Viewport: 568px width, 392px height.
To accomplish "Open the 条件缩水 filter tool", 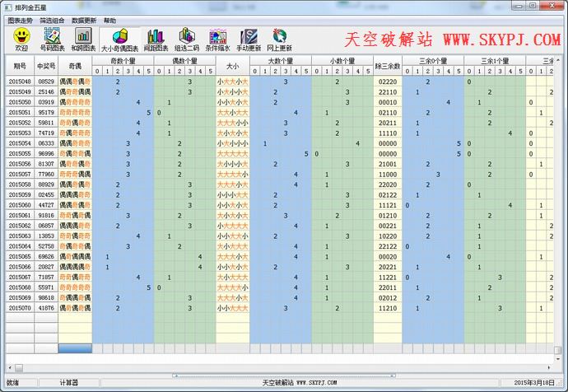I will point(218,38).
